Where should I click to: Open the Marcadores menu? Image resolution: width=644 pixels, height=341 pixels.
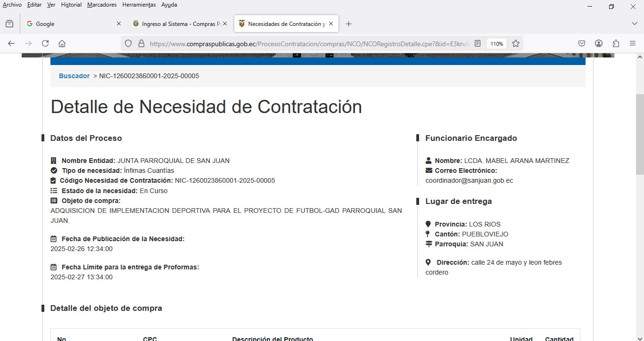click(102, 5)
